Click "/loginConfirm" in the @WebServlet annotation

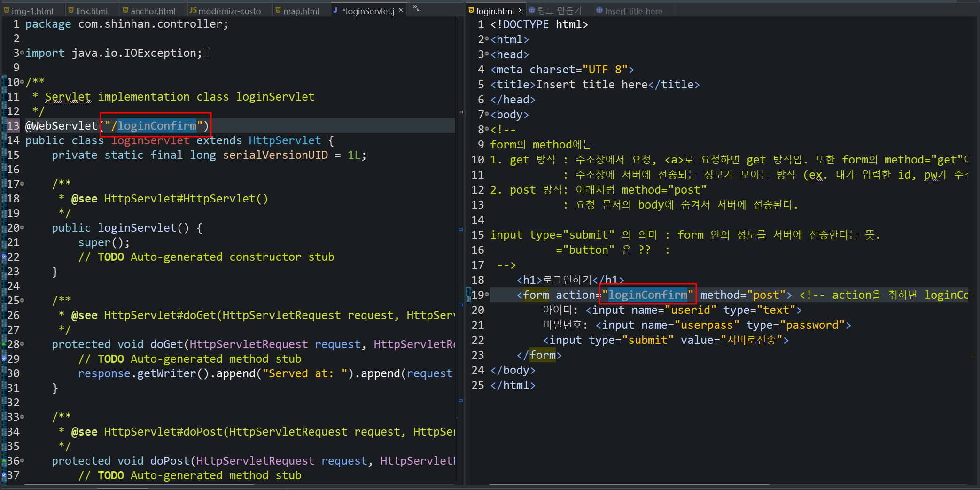154,126
